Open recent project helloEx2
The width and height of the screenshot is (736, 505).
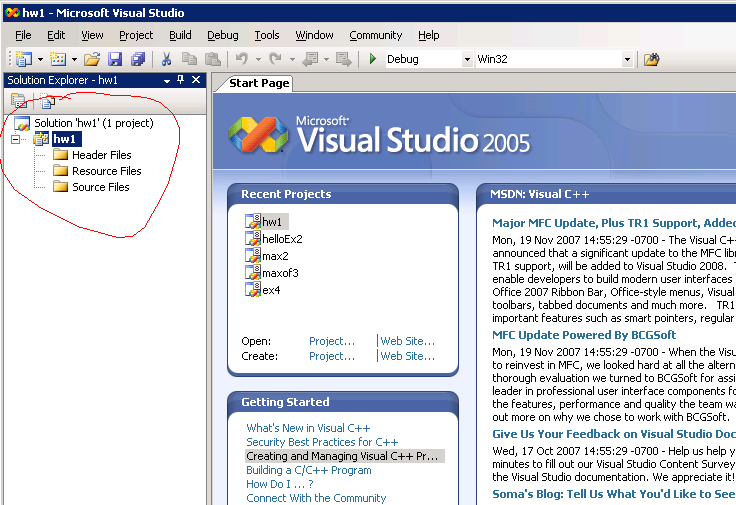[282, 239]
